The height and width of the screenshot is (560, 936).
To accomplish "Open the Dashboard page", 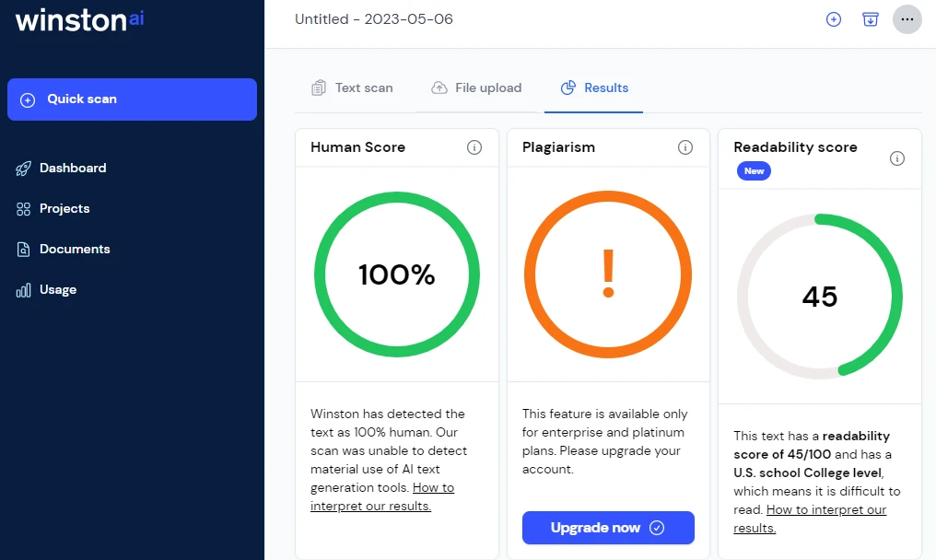I will pos(73,168).
